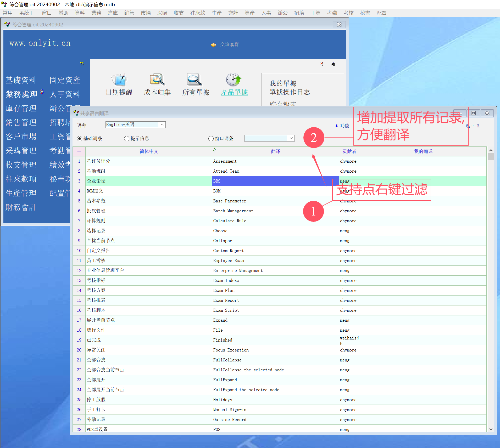Click the scrollbar down arrow of the translation table
The width and height of the screenshot is (500, 448).
tap(491, 429)
